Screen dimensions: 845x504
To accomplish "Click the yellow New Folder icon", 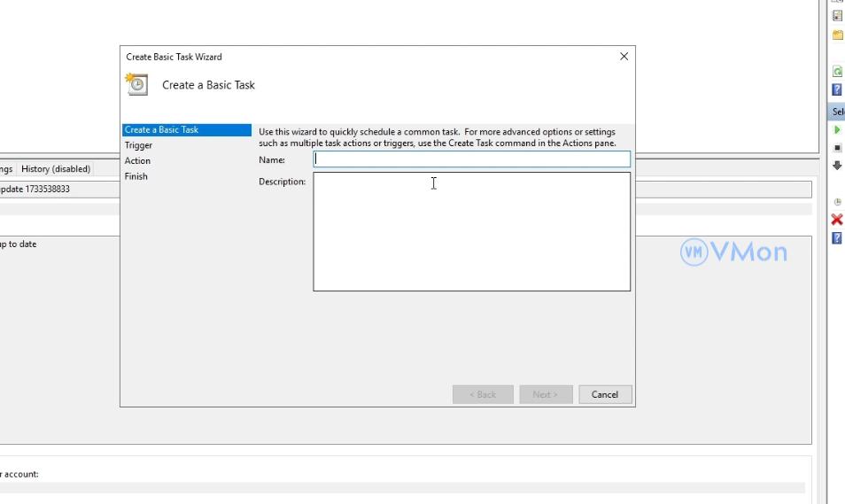I will [x=837, y=35].
